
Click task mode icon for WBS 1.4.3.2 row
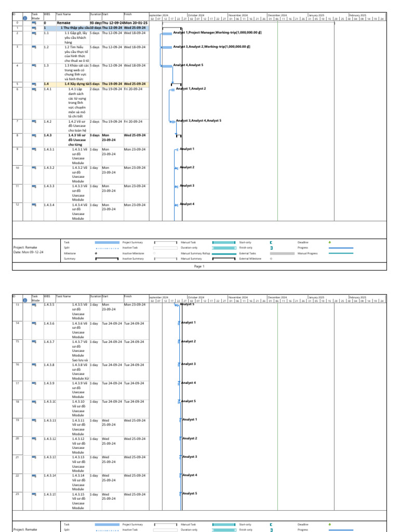(x=34, y=168)
